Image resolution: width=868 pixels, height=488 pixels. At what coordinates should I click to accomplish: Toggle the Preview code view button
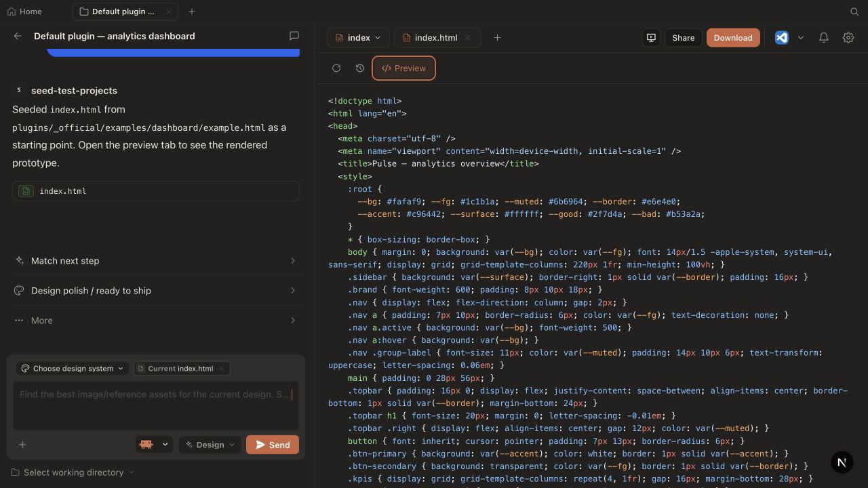point(403,68)
